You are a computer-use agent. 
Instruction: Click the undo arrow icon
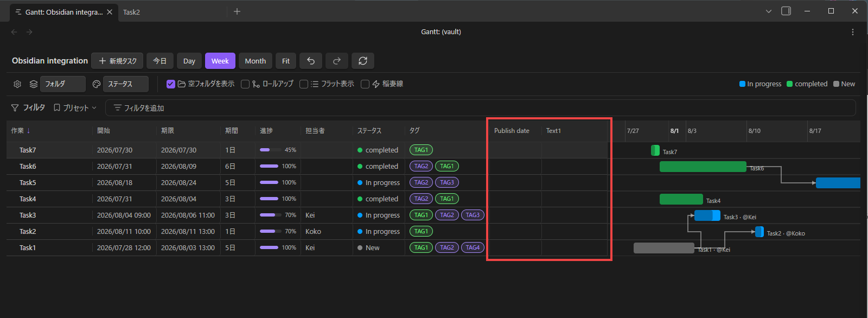(x=311, y=61)
